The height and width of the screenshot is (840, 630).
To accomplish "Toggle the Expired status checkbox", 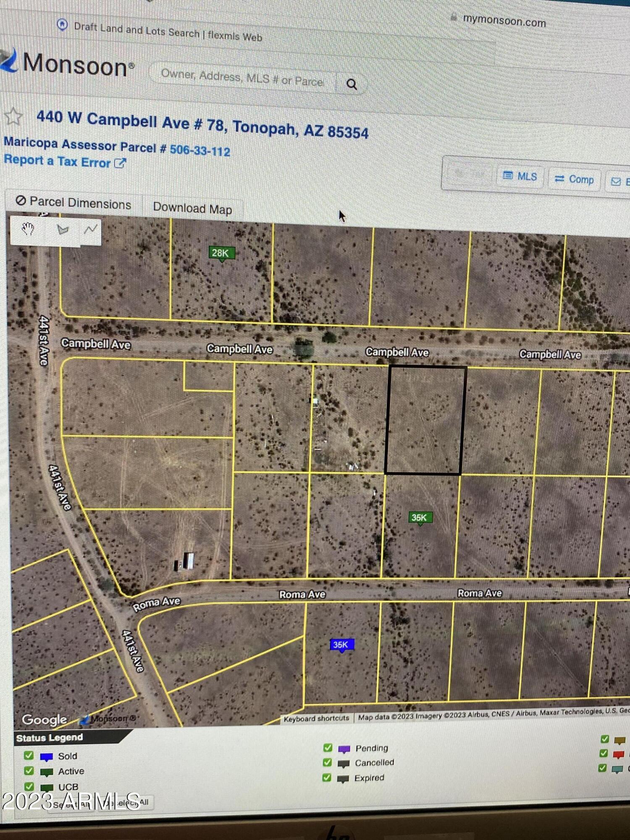I will (x=327, y=777).
